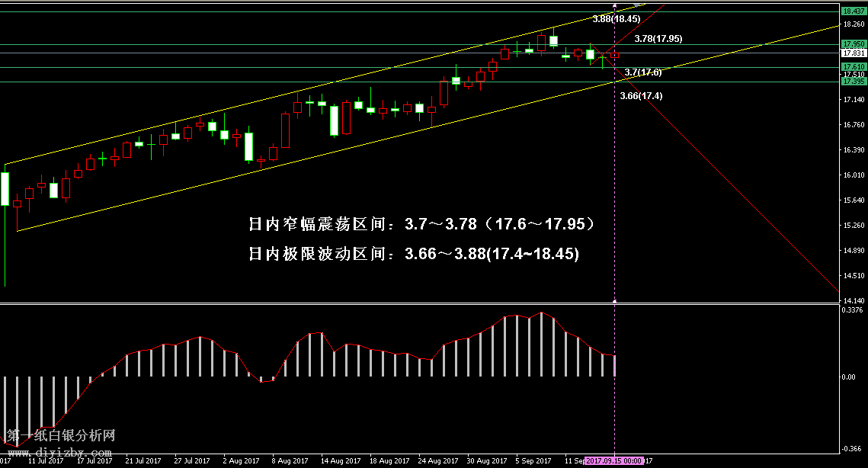Image resolution: width=868 pixels, height=468 pixels.
Task: Click the www.diyizby.com watermark link
Action: point(47,453)
